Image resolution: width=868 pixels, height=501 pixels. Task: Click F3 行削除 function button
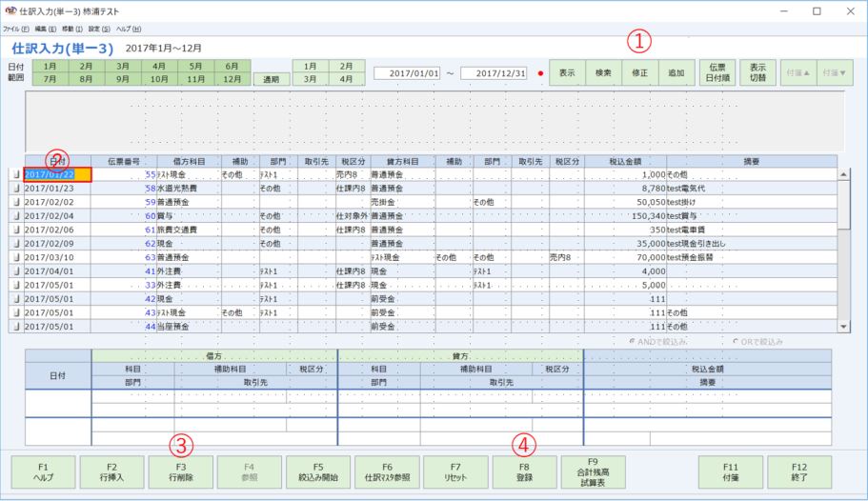181,472
